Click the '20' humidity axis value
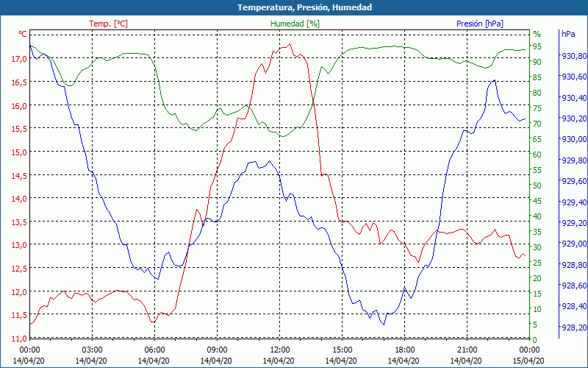This screenshot has width=588, height=368. coord(537,278)
